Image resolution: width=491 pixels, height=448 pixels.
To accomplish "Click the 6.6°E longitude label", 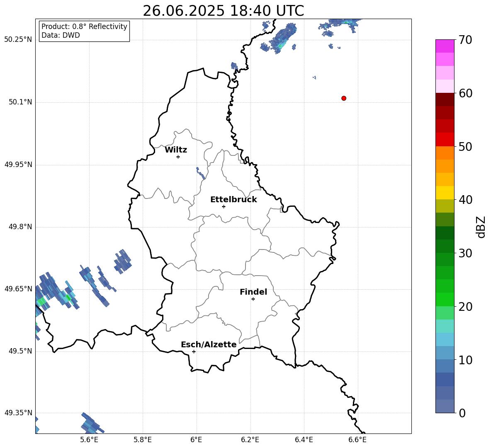I will pyautogui.click(x=357, y=440).
